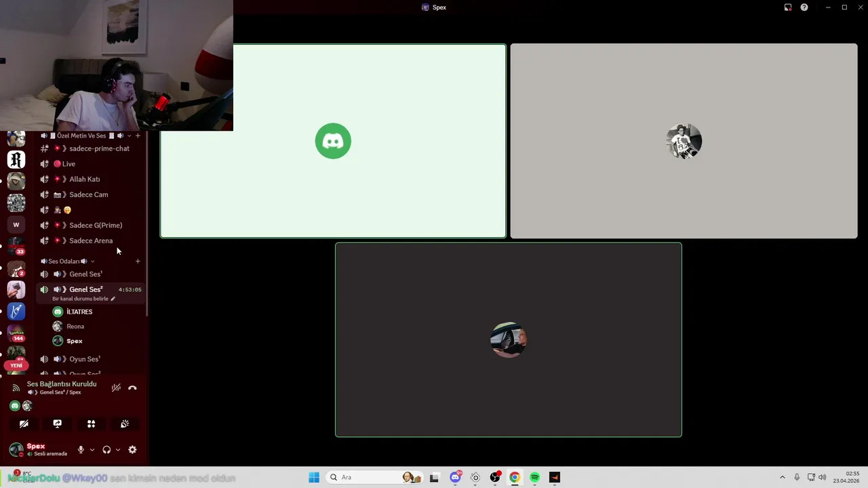Open the server icon with 2 badge
The image size is (868, 488).
tap(16, 268)
